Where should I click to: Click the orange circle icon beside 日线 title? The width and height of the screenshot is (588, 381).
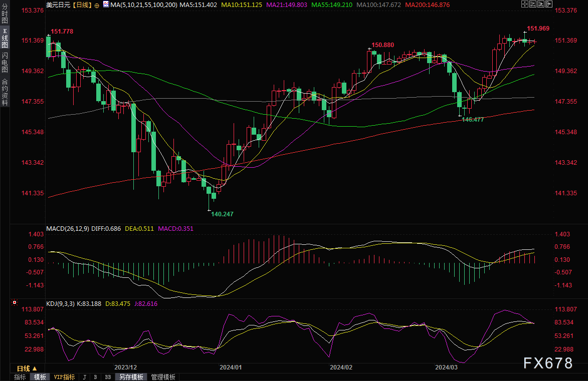pyautogui.click(x=97, y=5)
